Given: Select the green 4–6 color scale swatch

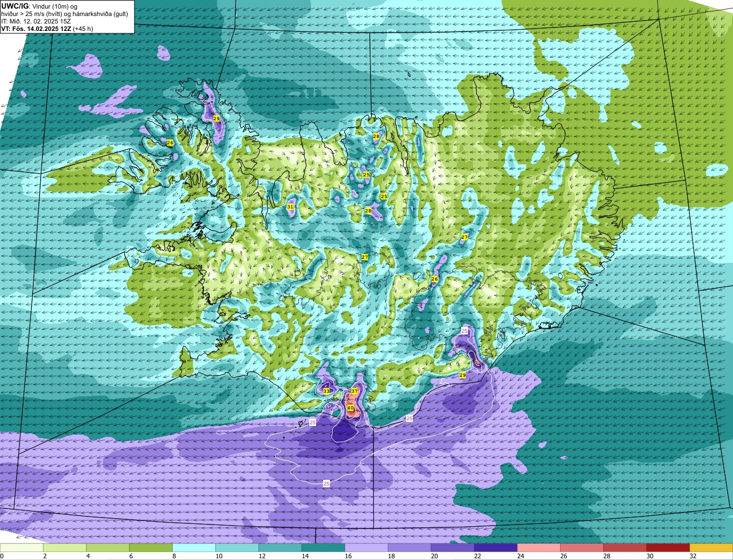Looking at the screenshot, I should (108, 548).
